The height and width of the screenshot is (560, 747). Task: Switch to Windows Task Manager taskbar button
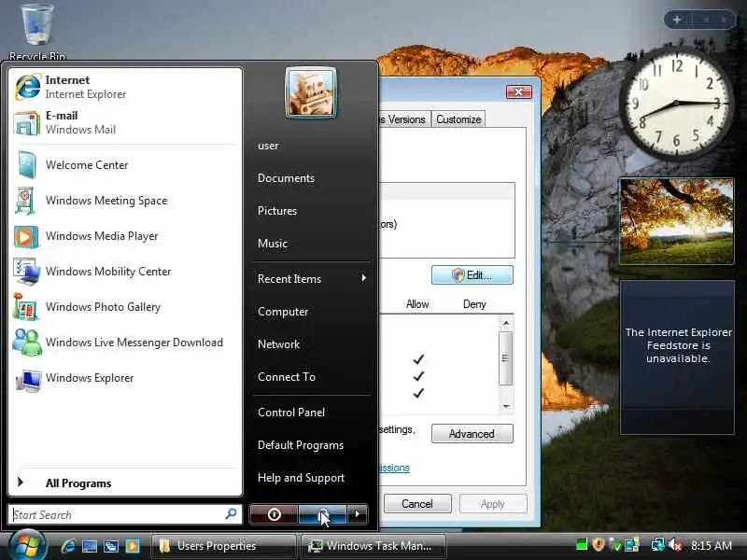point(374,546)
